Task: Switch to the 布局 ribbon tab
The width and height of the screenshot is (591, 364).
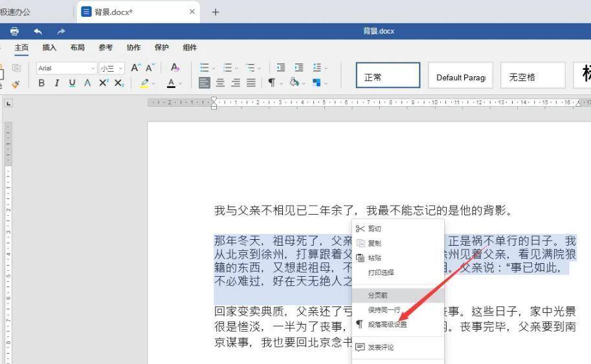Action: tap(77, 47)
